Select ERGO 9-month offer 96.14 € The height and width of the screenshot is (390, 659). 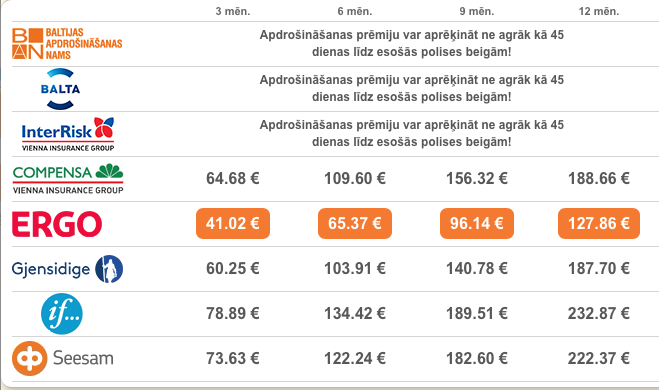(x=477, y=224)
